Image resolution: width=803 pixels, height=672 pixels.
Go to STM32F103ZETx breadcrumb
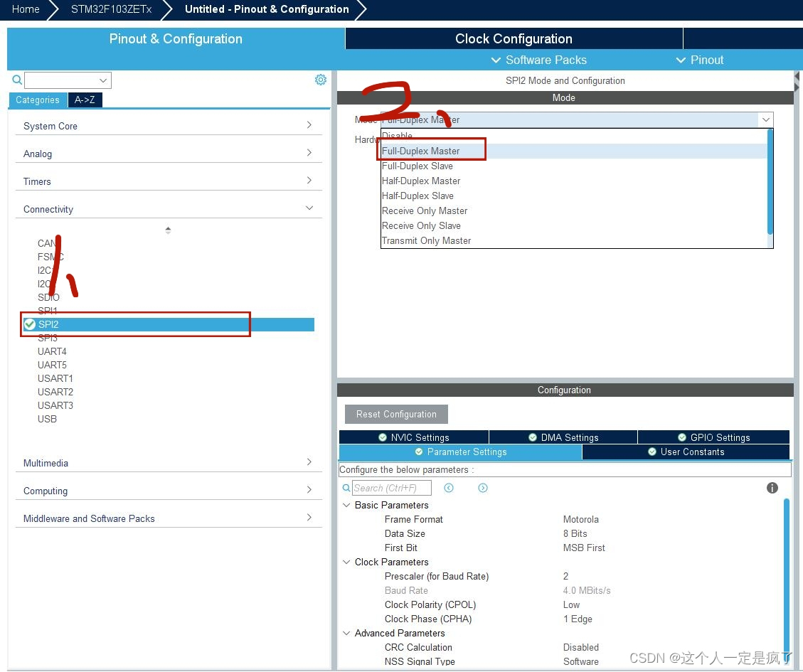[111, 9]
